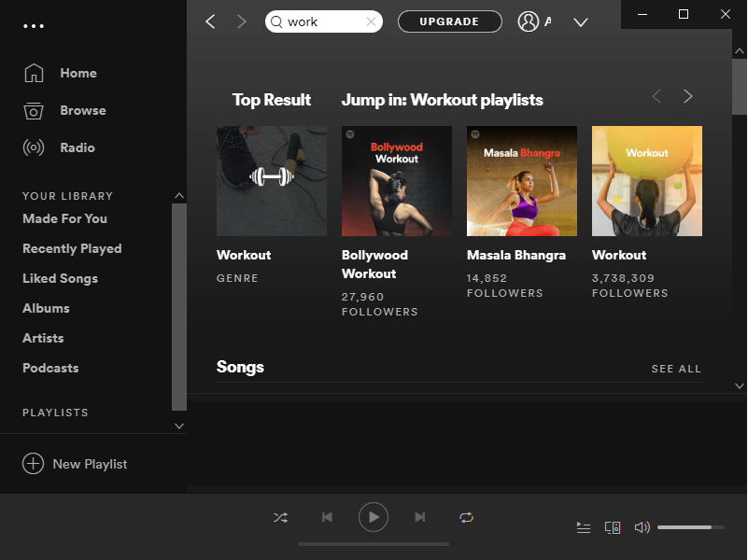The image size is (748, 560).
Task: Open the Workout playlist cover with yellow ball
Action: (647, 181)
